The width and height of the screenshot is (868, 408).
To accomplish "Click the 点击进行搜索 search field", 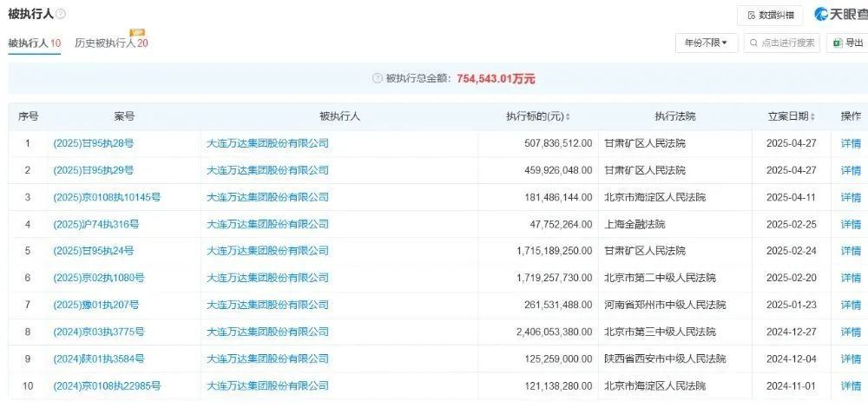I will coord(782,43).
